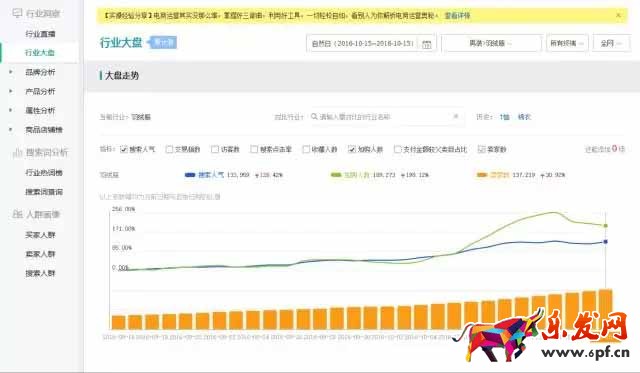Toggle the 卖家数 checkbox
The image size is (640, 373).
click(x=482, y=149)
